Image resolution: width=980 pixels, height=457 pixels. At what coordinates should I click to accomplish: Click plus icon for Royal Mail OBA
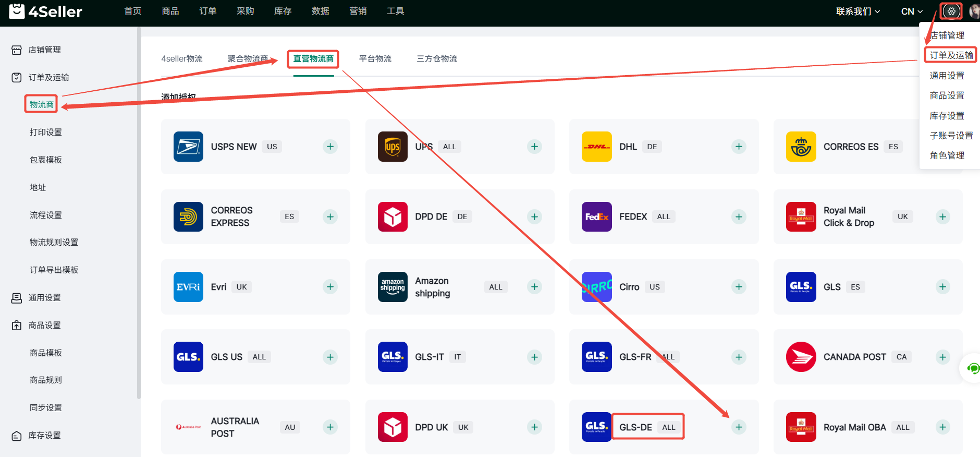pyautogui.click(x=942, y=427)
